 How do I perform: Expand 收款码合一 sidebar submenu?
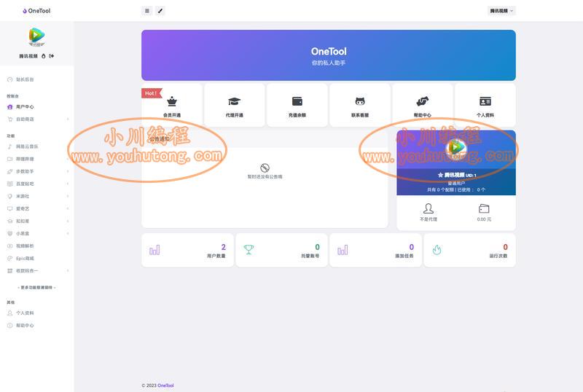pos(37,271)
